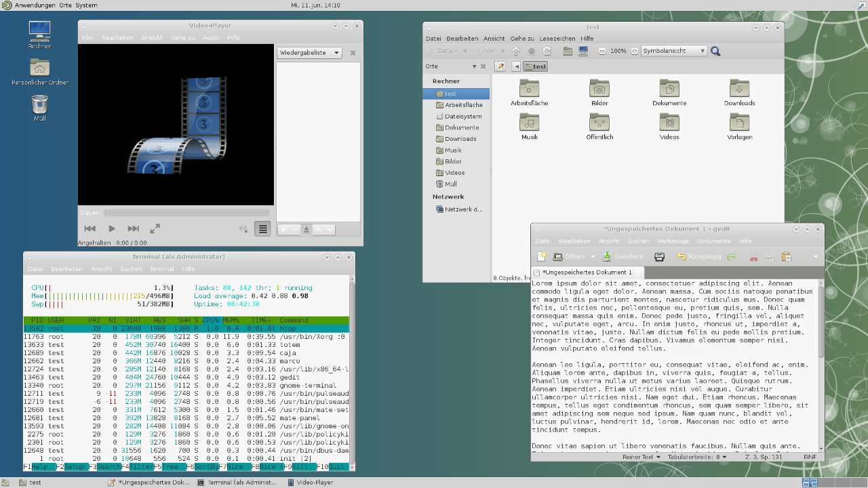Image resolution: width=868 pixels, height=488 pixels.
Task: Click the cut scissors icon in gedit
Action: [x=753, y=257]
